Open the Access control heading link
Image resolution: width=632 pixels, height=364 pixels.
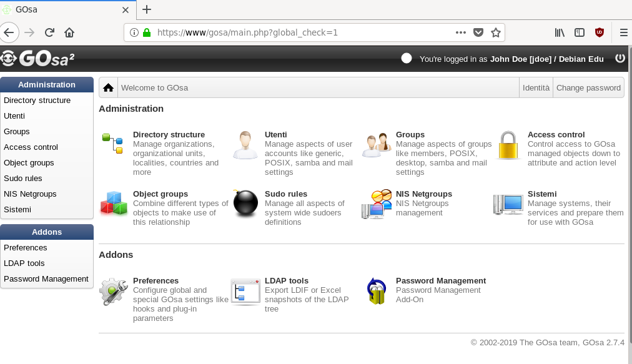tap(556, 135)
